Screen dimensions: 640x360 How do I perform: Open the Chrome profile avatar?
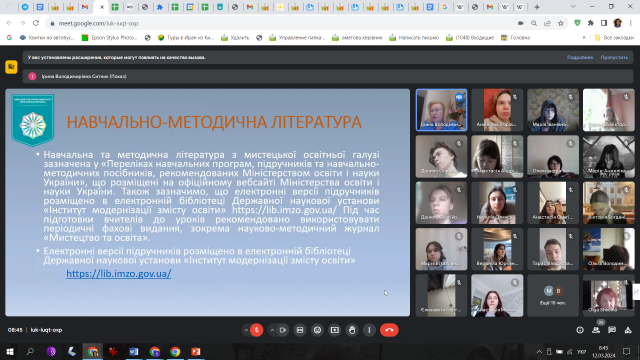(x=618, y=23)
